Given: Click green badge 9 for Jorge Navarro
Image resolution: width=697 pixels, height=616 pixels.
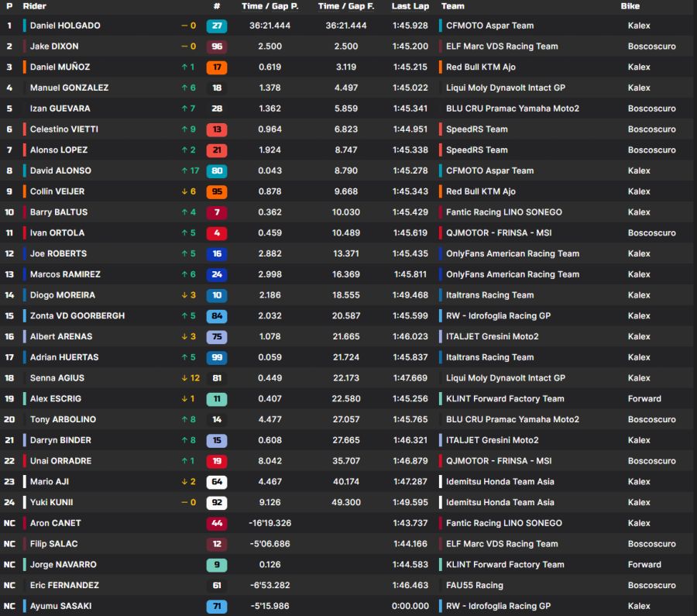Looking at the screenshot, I should 217,564.
